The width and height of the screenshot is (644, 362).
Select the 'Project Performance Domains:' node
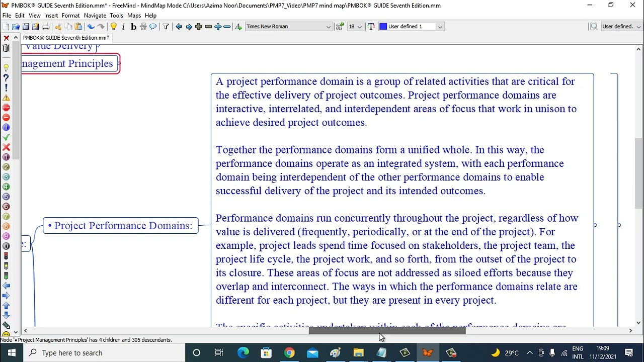tap(121, 226)
